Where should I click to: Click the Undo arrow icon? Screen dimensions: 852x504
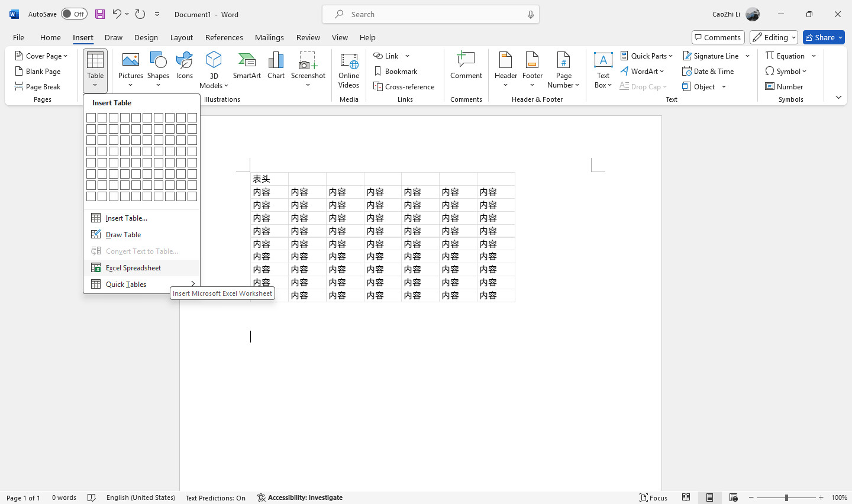pyautogui.click(x=117, y=14)
